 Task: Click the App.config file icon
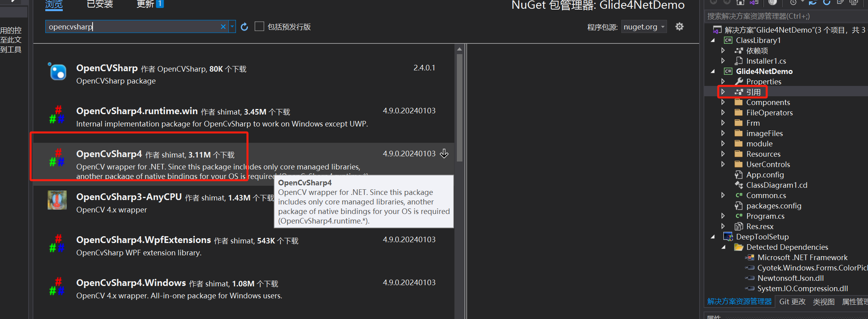pyautogui.click(x=739, y=175)
